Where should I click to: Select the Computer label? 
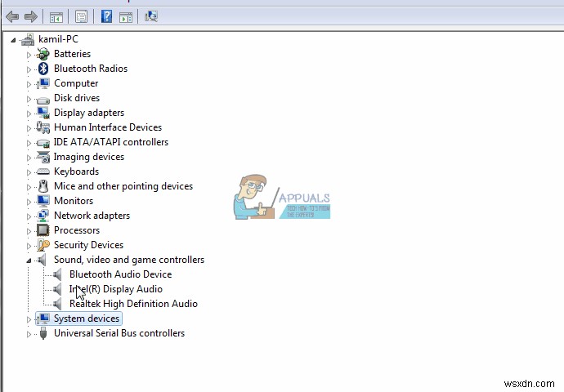[x=76, y=83]
